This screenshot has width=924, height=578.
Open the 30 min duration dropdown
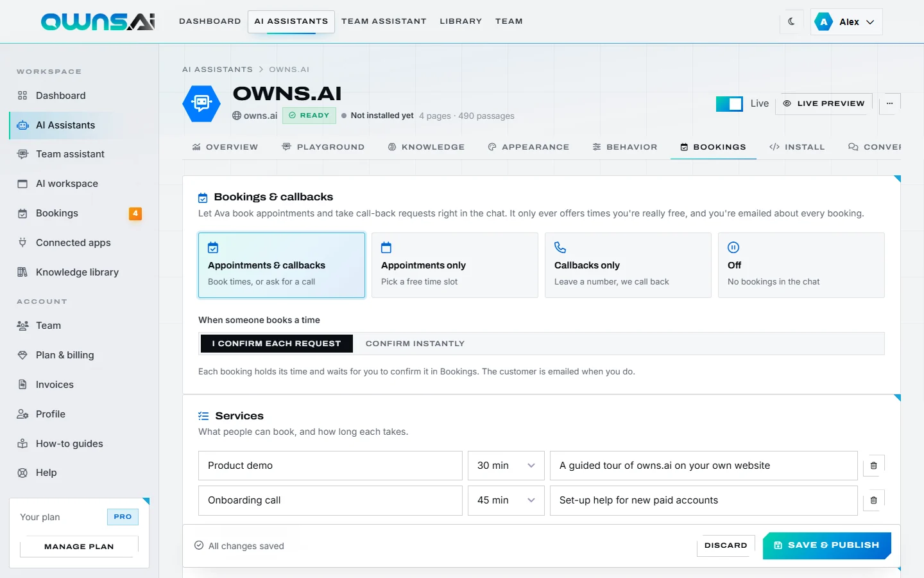(506, 466)
